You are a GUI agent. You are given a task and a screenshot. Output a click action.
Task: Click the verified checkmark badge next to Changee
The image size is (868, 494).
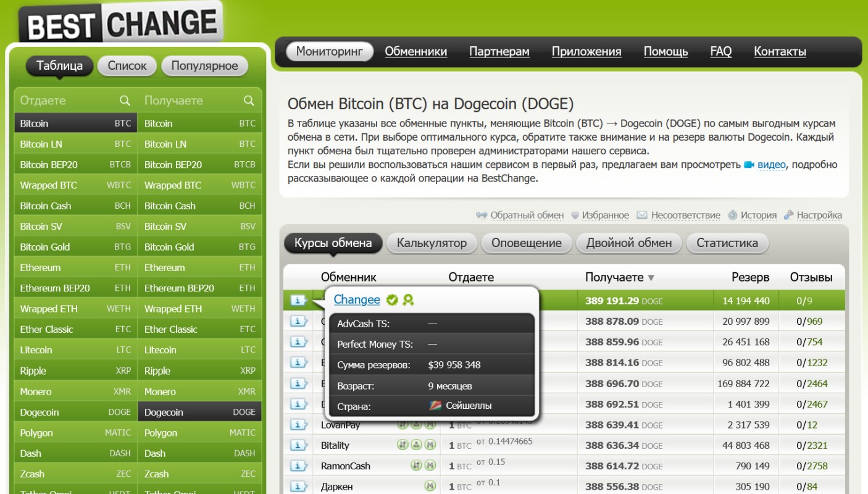392,300
